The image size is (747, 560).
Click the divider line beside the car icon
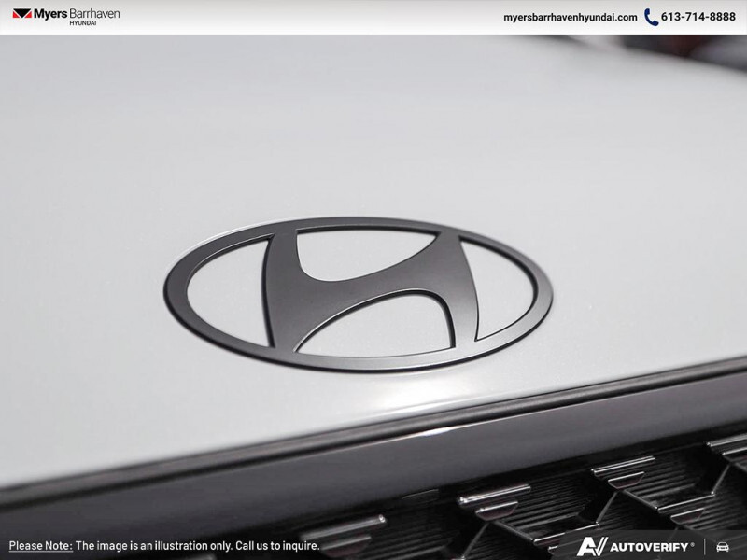point(706,545)
